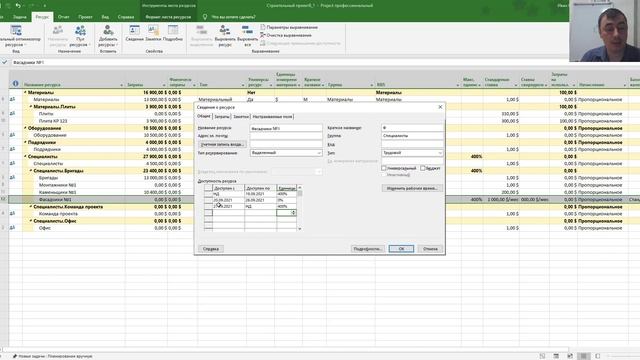Open filter arrow of Название ресурса column
The image size is (640, 360).
pos(121,85)
